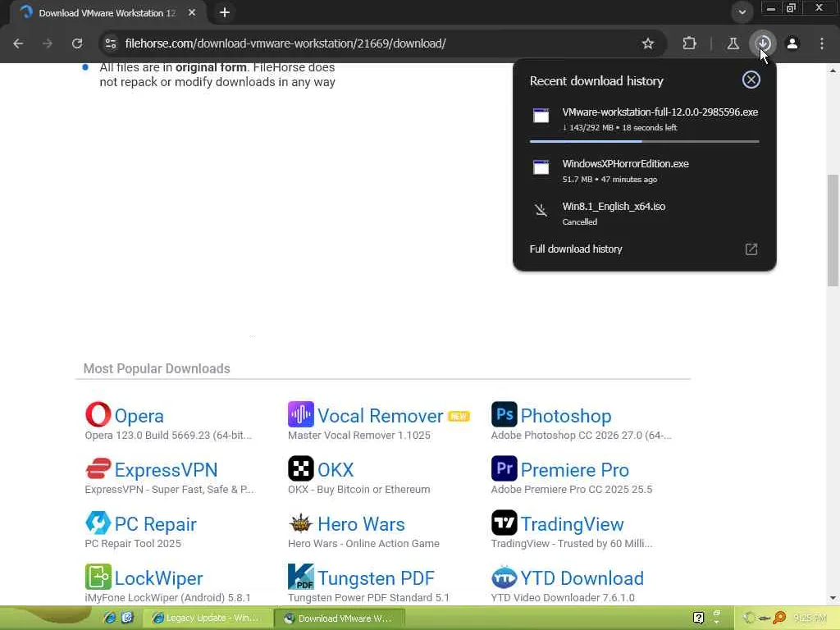The image size is (840, 630).
Task: Click the VMware download progress bar
Action: (644, 141)
